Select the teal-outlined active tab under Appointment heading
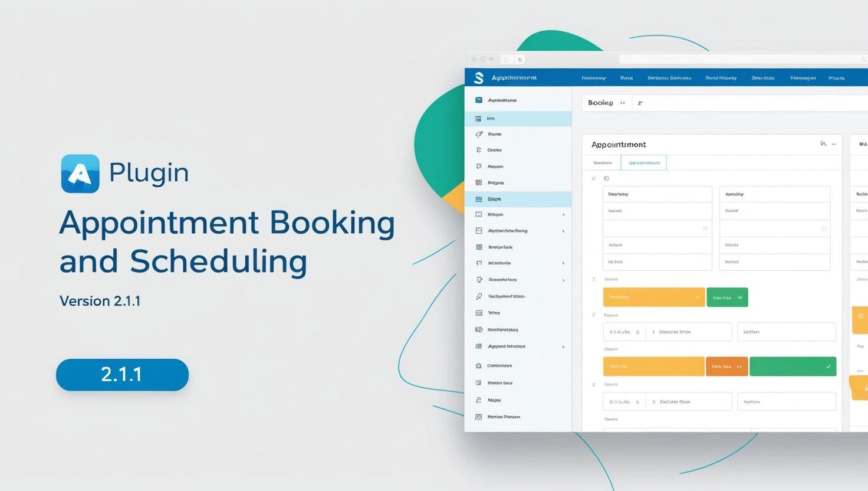 point(644,163)
